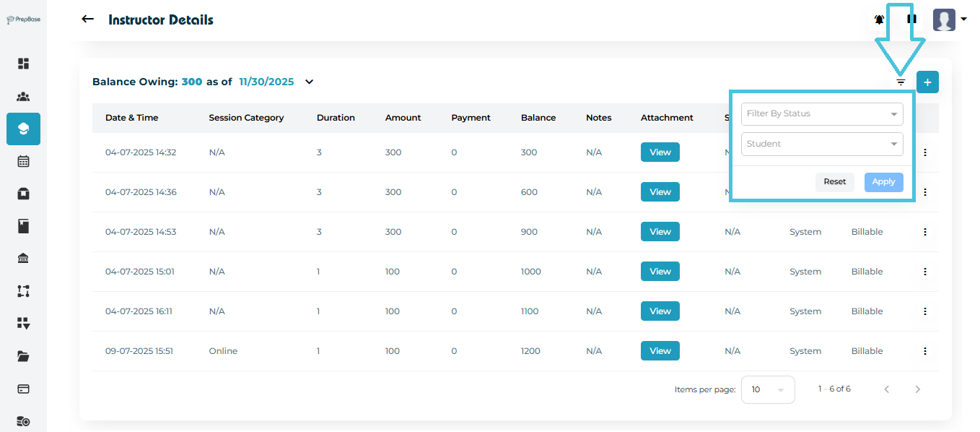The image size is (980, 432).
Task: Click the Apply filter button
Action: click(x=883, y=182)
